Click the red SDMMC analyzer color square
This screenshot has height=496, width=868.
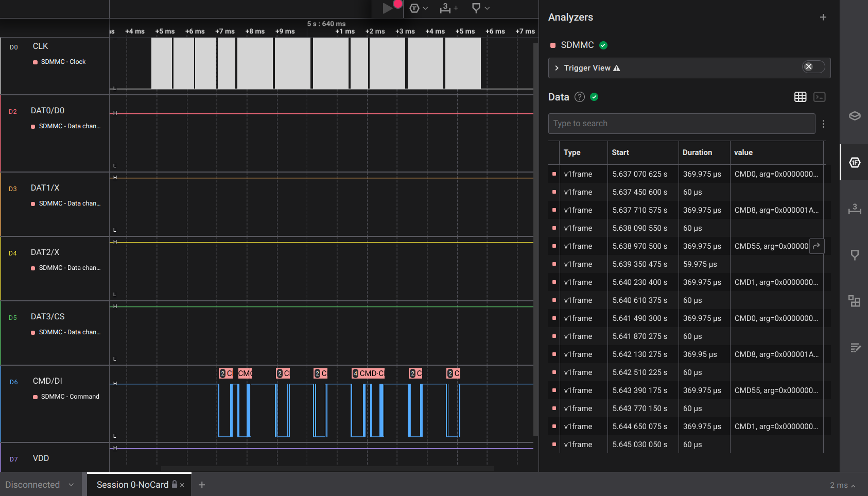point(553,45)
